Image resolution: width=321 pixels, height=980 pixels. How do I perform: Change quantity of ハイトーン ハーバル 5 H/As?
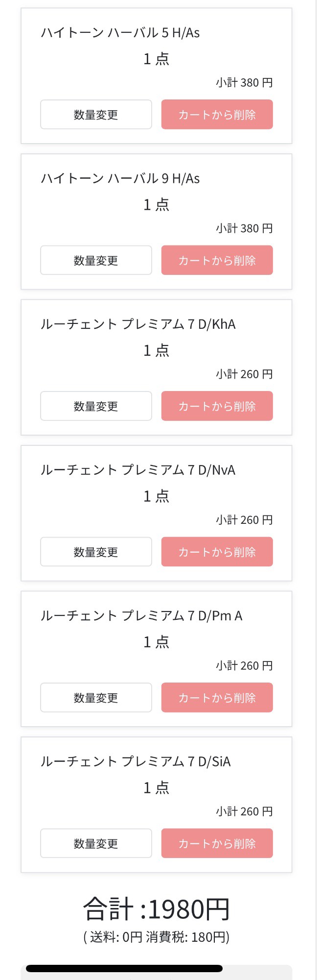[96, 115]
